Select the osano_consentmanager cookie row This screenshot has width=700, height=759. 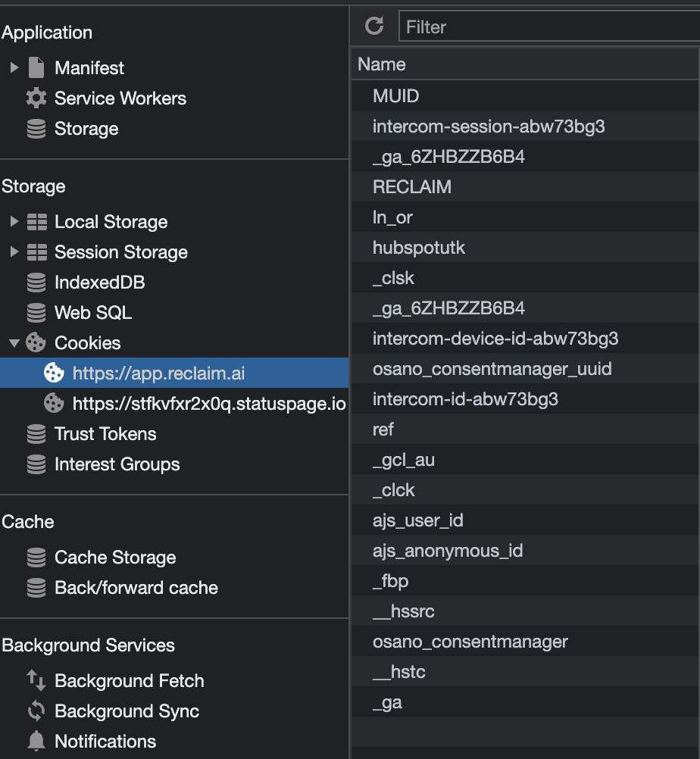pyautogui.click(x=525, y=642)
